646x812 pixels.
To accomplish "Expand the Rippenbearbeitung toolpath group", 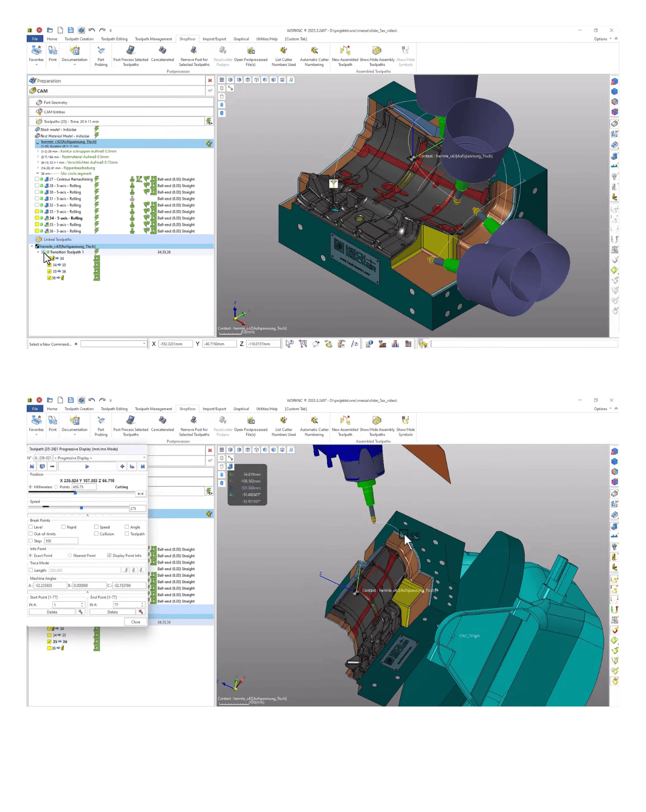I will pyautogui.click(x=38, y=168).
